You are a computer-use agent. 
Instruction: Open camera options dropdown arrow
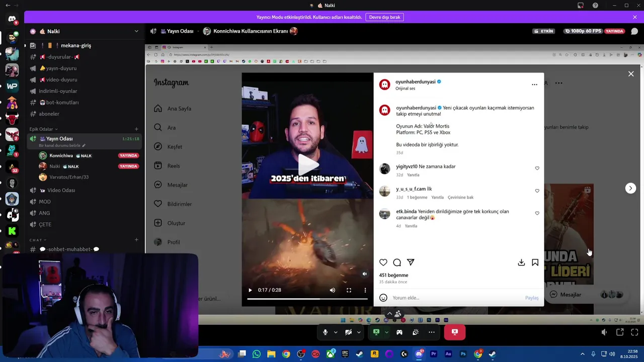tap(359, 332)
